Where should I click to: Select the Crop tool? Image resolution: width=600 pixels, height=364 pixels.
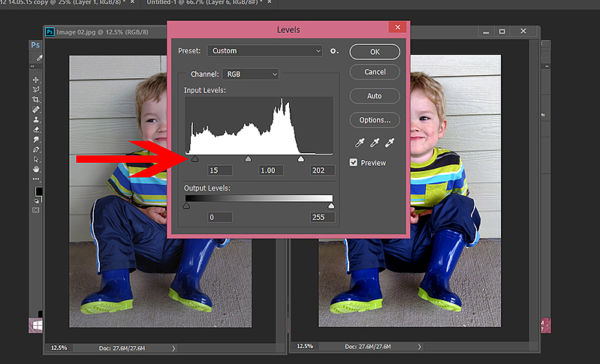[36, 100]
